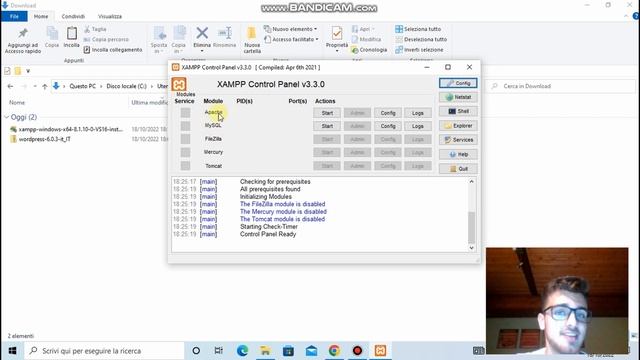Open Microsoft Edge from the taskbar
Screen dimensions: 640x360
pos(242,351)
